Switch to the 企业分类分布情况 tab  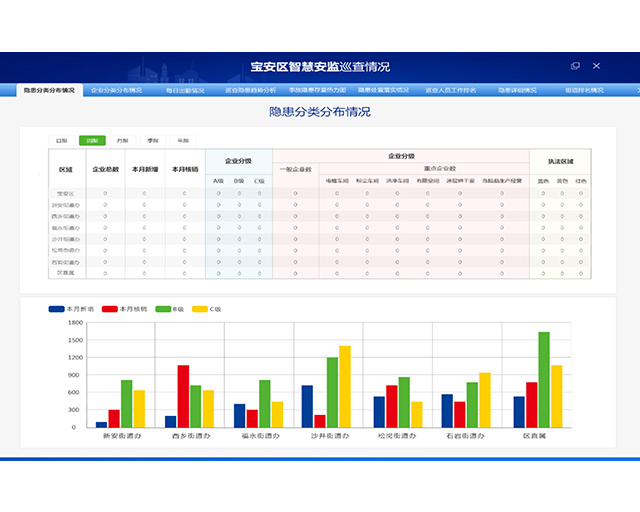point(117,90)
